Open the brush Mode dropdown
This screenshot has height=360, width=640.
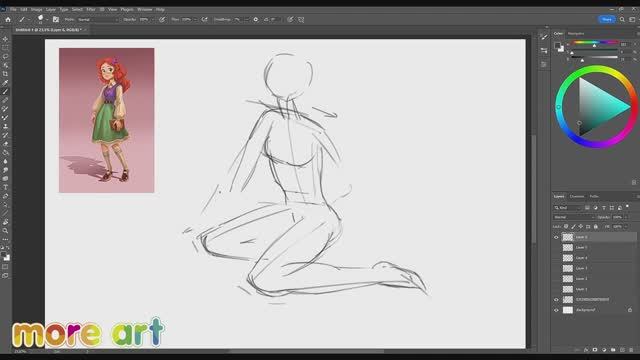(98, 20)
